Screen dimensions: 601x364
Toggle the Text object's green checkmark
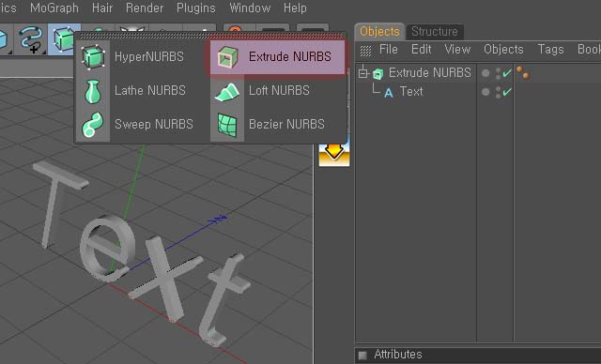click(507, 92)
